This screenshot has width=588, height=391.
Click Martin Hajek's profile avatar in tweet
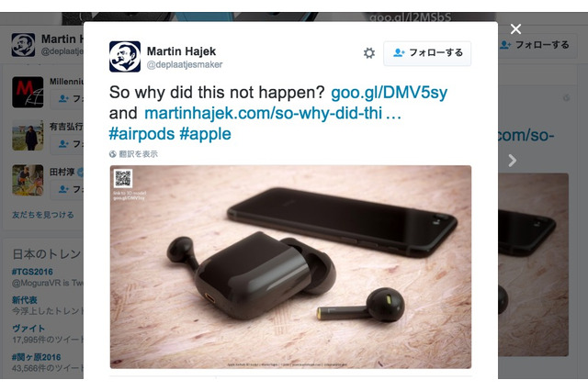[125, 57]
